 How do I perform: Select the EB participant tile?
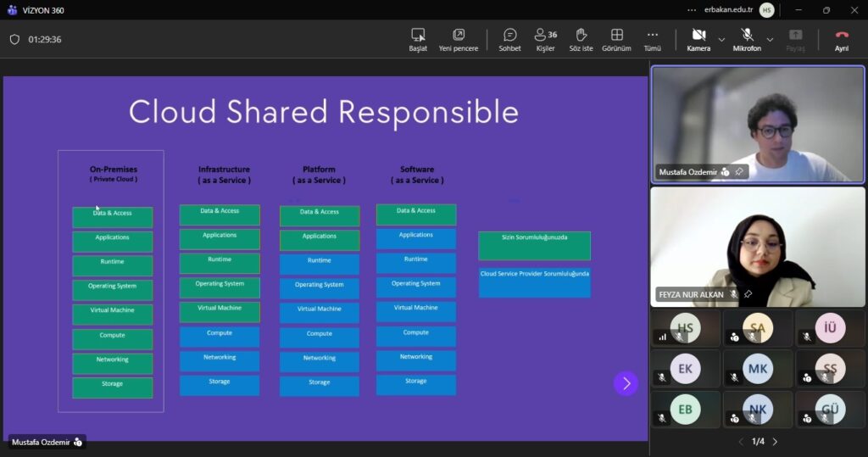pyautogui.click(x=686, y=409)
